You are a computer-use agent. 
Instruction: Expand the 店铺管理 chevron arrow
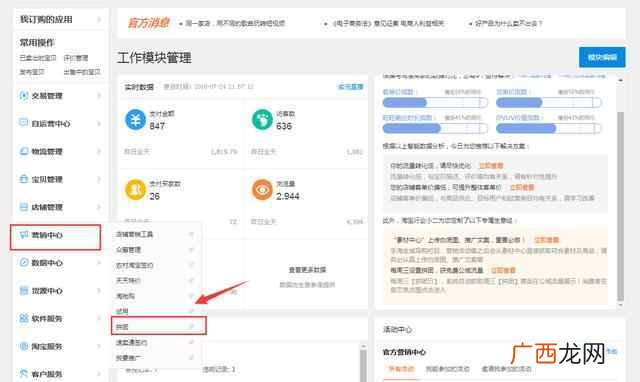coord(99,207)
